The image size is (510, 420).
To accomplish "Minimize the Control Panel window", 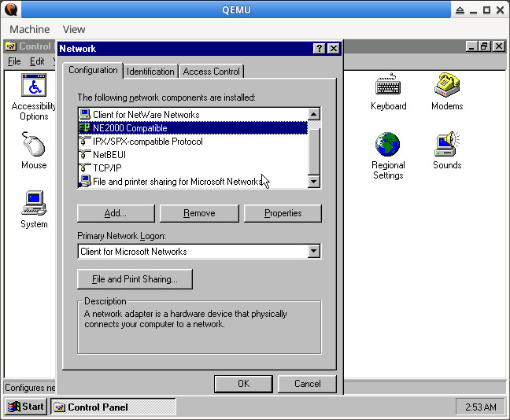I will tap(471, 46).
